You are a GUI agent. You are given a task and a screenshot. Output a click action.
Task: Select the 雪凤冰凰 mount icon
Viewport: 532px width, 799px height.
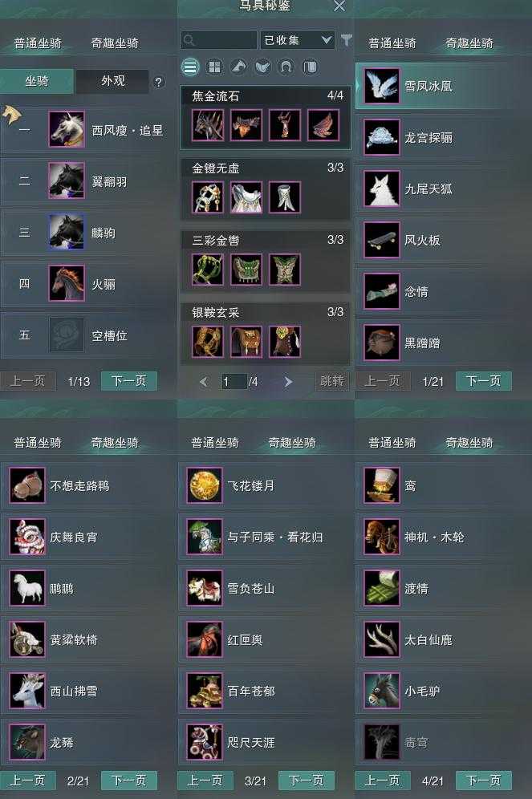382,86
